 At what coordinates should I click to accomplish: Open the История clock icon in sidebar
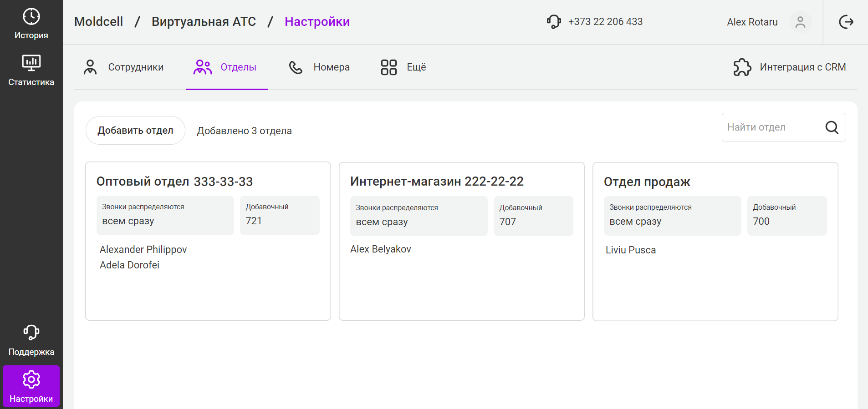pyautogui.click(x=31, y=17)
